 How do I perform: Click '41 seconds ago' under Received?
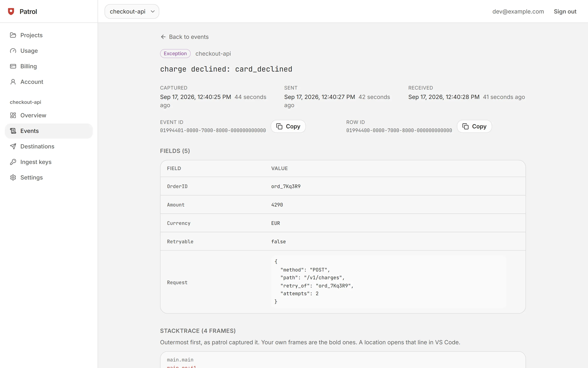click(504, 97)
